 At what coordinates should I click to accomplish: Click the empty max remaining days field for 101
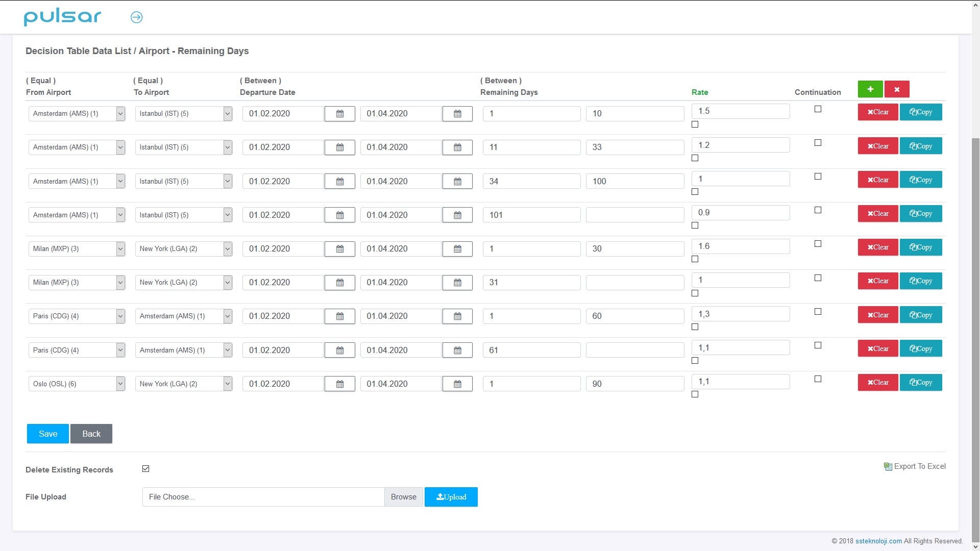[634, 215]
